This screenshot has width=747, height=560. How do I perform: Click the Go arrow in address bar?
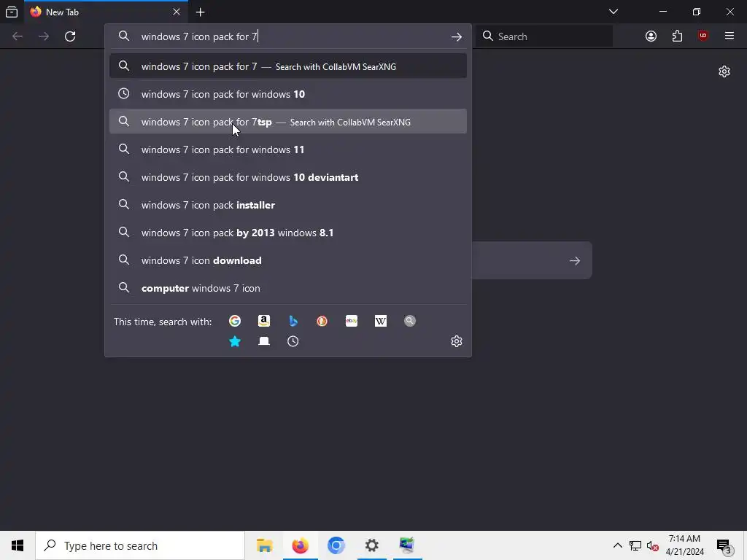457,36
